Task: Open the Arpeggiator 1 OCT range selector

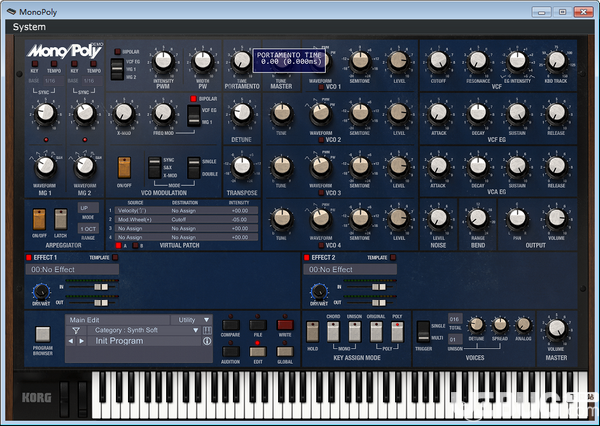Action: [x=88, y=229]
